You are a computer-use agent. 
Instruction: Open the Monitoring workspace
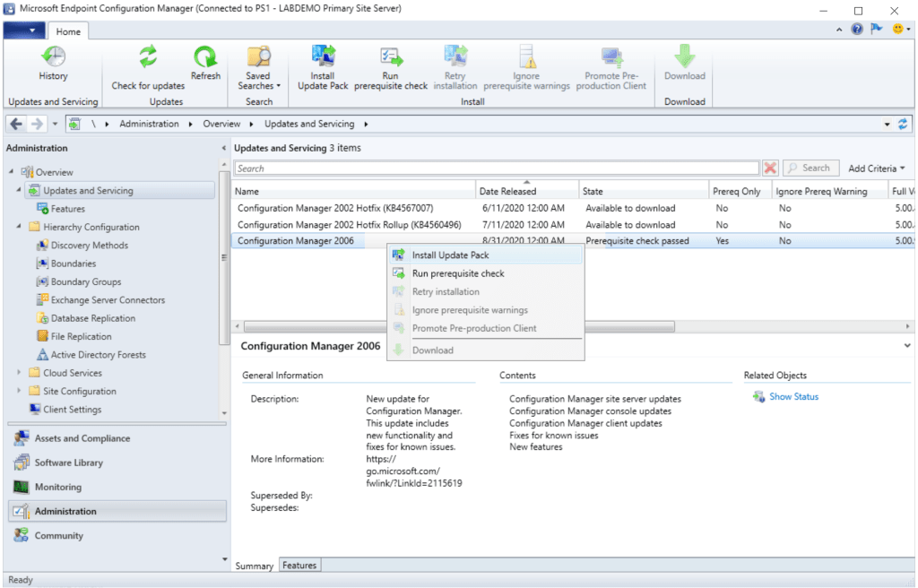click(x=57, y=487)
